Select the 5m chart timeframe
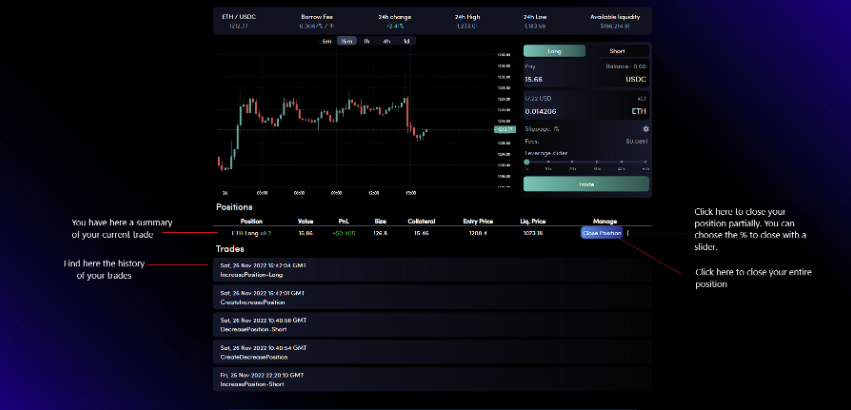 pos(327,41)
